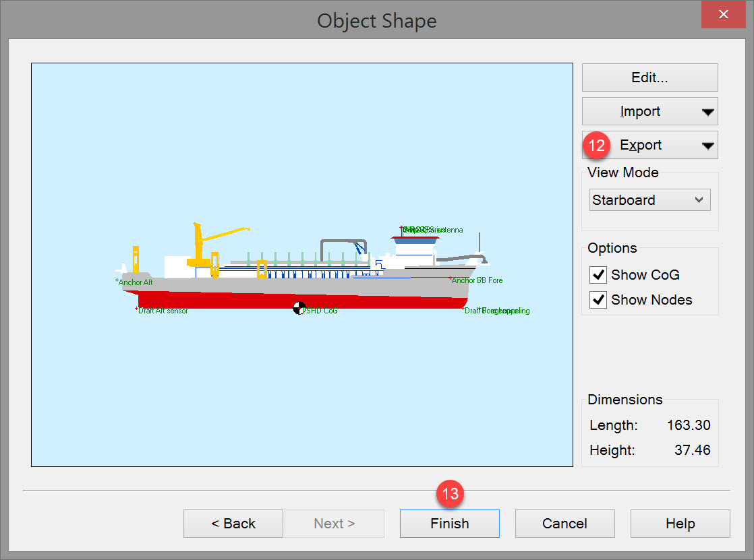Open the Export dropdown menu
Image resolution: width=754 pixels, height=560 pixels.
click(649, 145)
